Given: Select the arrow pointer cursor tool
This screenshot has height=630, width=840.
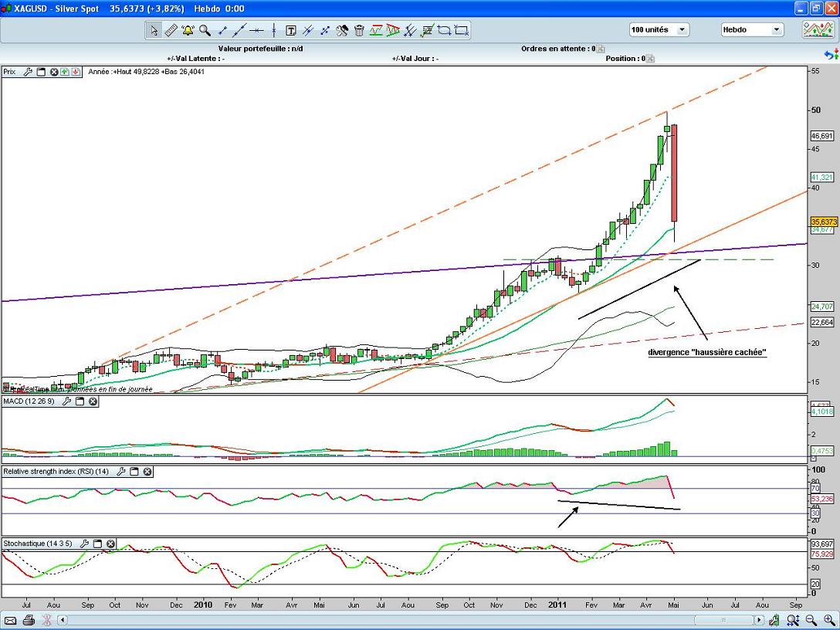Looking at the screenshot, I should [x=154, y=31].
